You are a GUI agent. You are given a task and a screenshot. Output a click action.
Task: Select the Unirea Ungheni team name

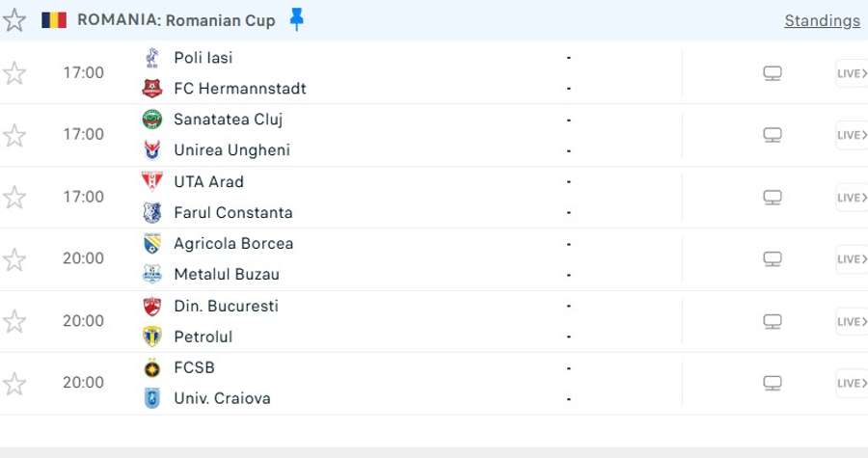[231, 149]
